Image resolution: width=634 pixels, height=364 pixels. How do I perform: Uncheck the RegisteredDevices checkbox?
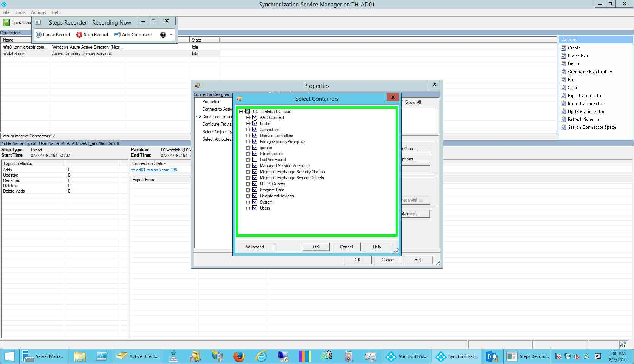[x=255, y=196]
